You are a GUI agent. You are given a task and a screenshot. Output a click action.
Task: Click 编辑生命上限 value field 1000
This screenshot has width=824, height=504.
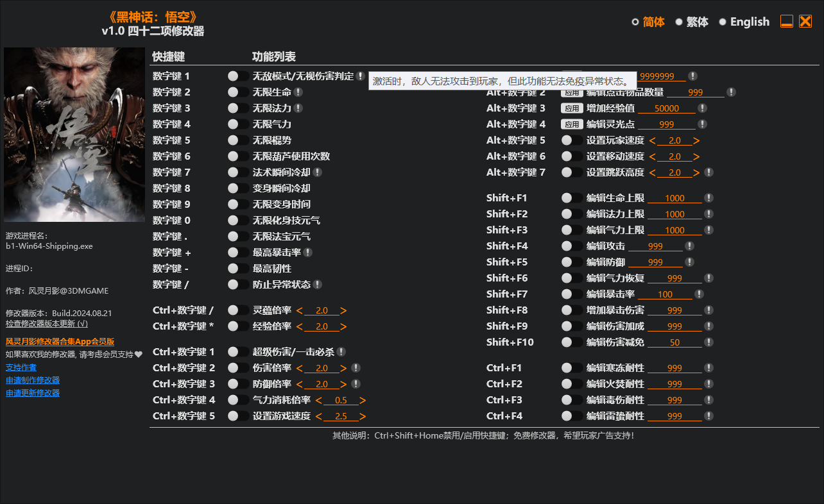(x=674, y=198)
